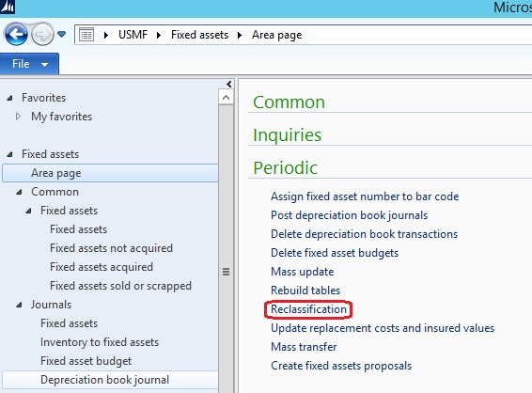The width and height of the screenshot is (532, 393).
Task: Open the navigation history dropdown arrow
Action: tap(62, 34)
